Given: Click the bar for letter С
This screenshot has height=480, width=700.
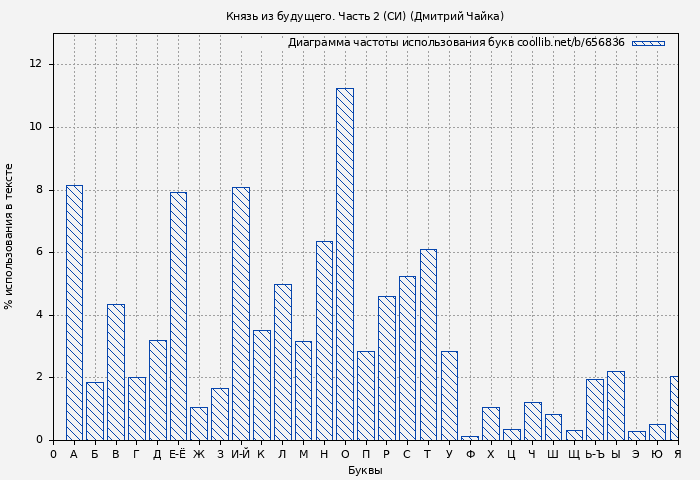Looking at the screenshot, I should 407,358.
